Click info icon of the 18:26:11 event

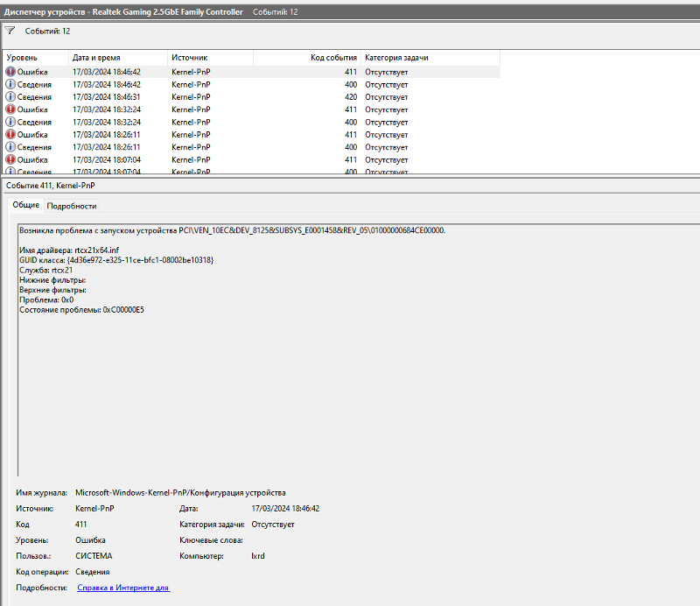point(10,148)
